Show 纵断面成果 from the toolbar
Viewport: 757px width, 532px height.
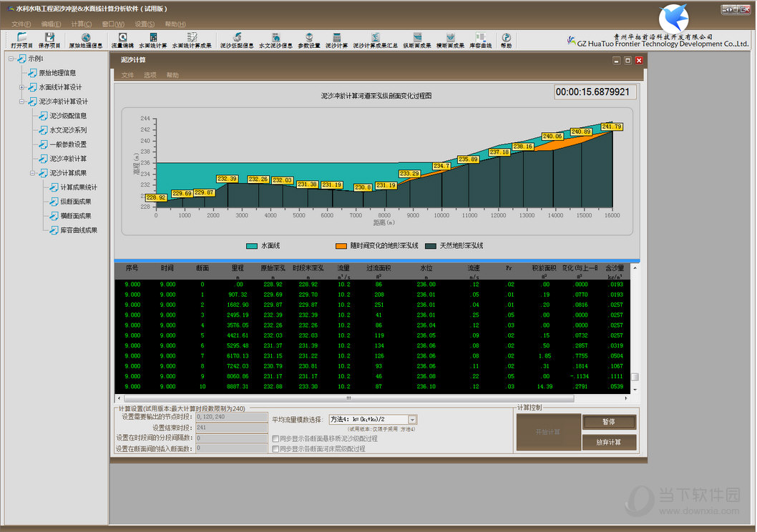coord(417,40)
